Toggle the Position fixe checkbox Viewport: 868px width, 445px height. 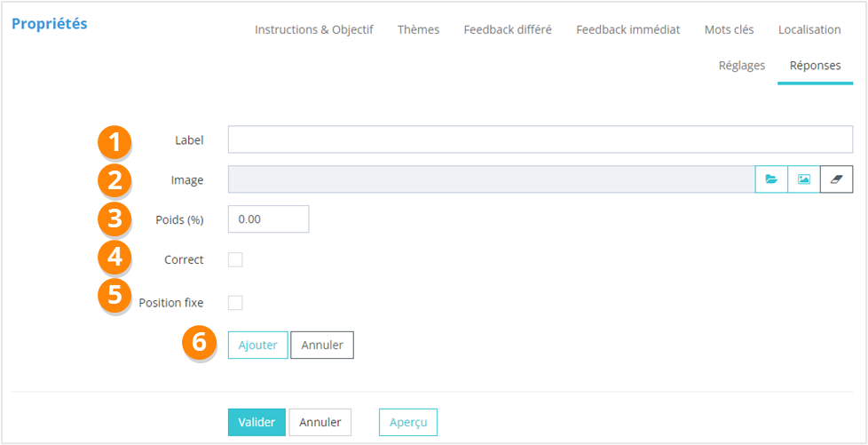click(x=235, y=303)
